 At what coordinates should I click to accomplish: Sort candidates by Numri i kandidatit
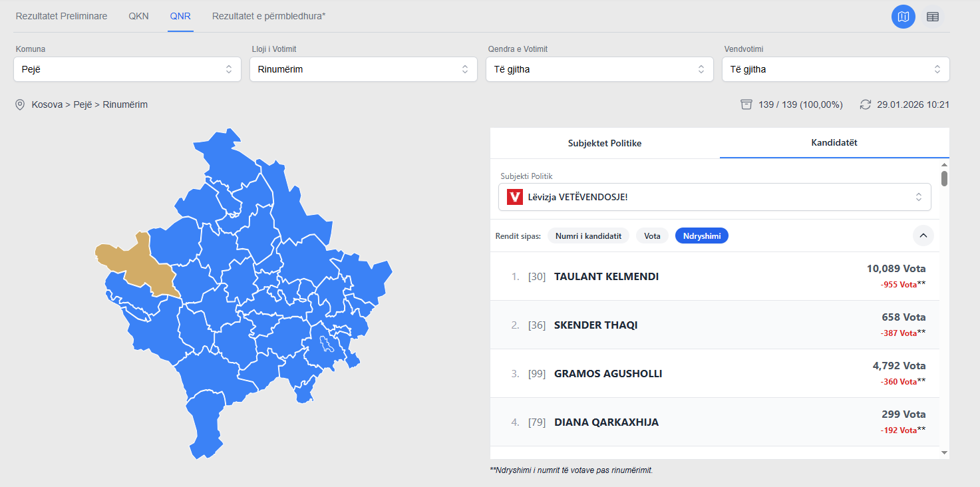coord(588,236)
